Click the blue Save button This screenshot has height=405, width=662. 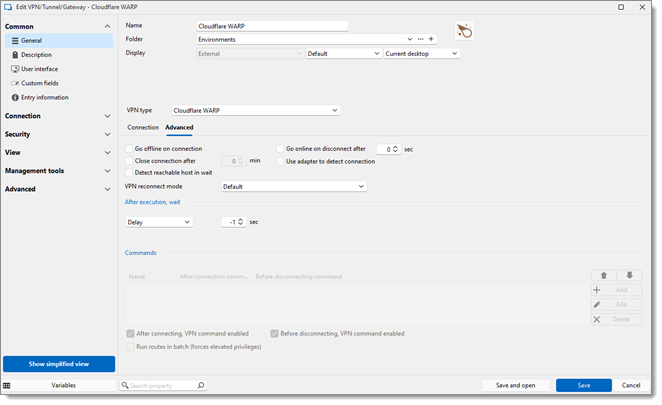[584, 385]
